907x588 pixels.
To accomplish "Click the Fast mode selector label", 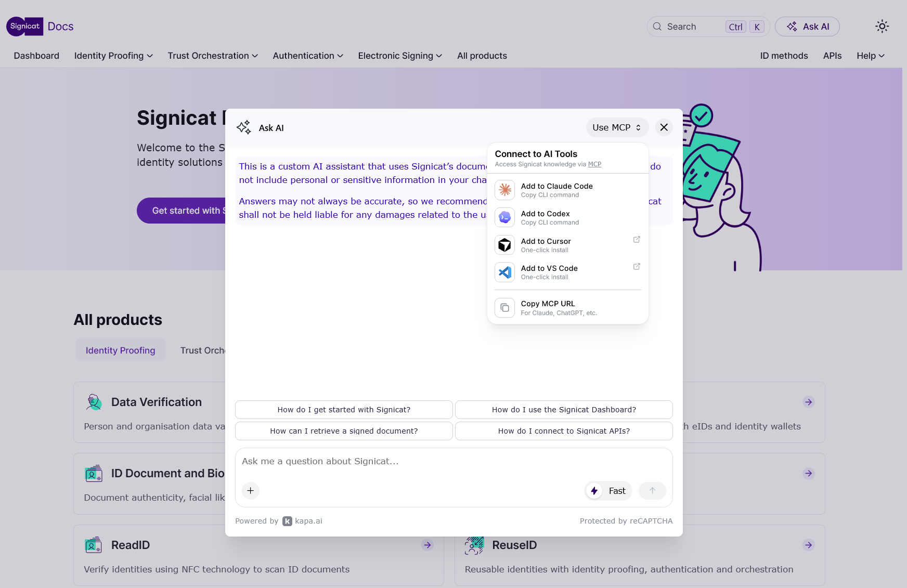I will click(617, 491).
